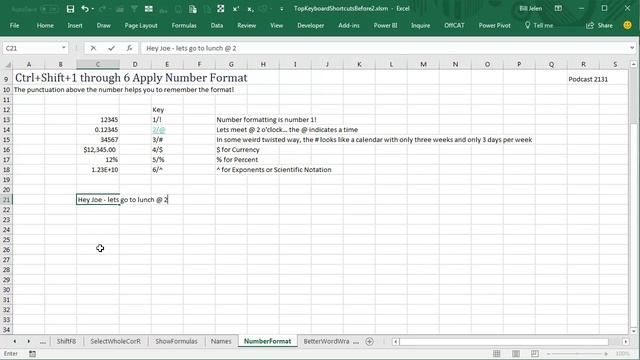The image size is (640, 360).
Task: Switch to Normal view icon
Action: pyautogui.click(x=496, y=353)
